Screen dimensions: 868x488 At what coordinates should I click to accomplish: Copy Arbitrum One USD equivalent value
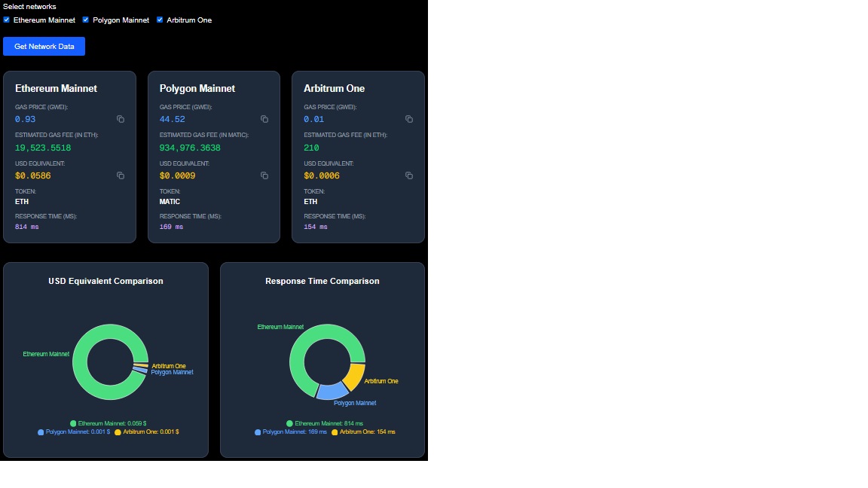(x=409, y=176)
